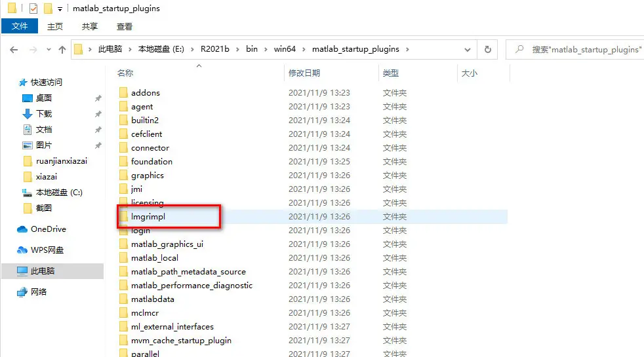Open 文档 in the navigation pane
Image resolution: width=644 pixels, height=357 pixels.
[44, 129]
